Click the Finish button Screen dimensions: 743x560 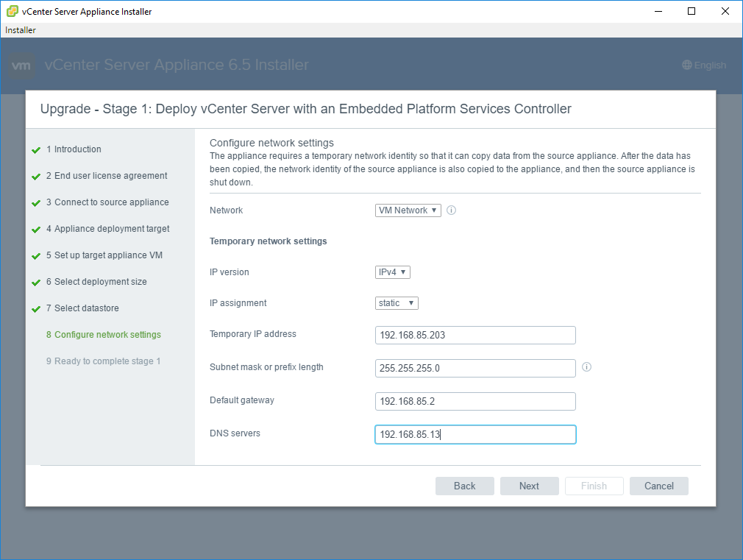[594, 486]
